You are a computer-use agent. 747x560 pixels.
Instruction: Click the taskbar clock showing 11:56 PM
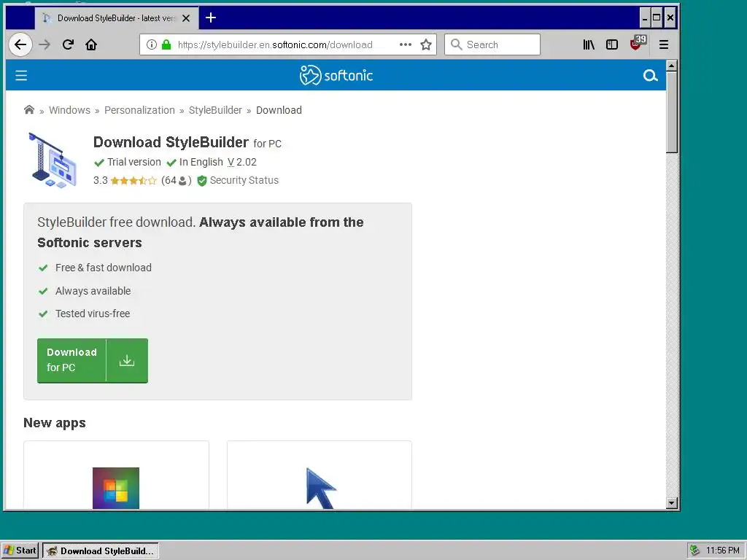723,551
